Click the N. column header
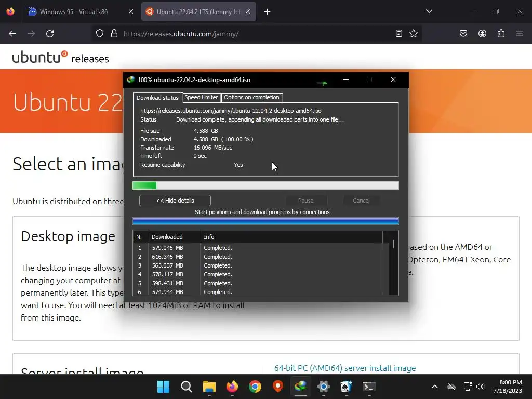Screen dimensions: 532x399 pyautogui.click(x=141, y=237)
